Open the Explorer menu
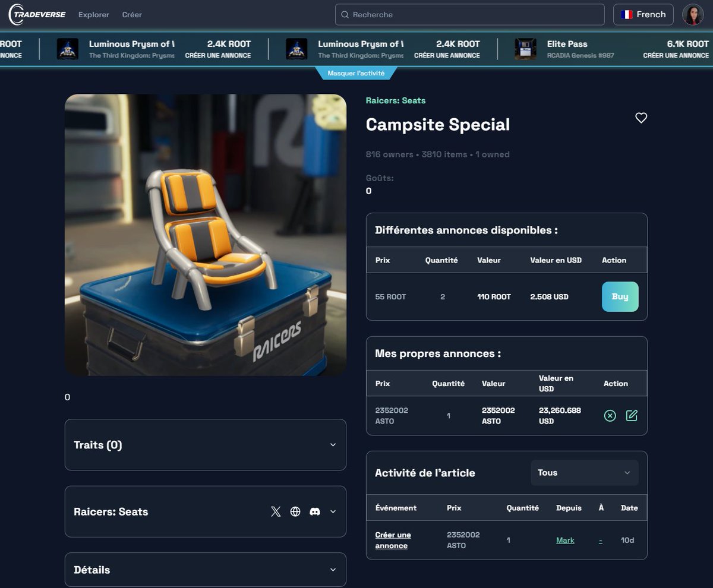This screenshot has height=588, width=713. [93, 14]
